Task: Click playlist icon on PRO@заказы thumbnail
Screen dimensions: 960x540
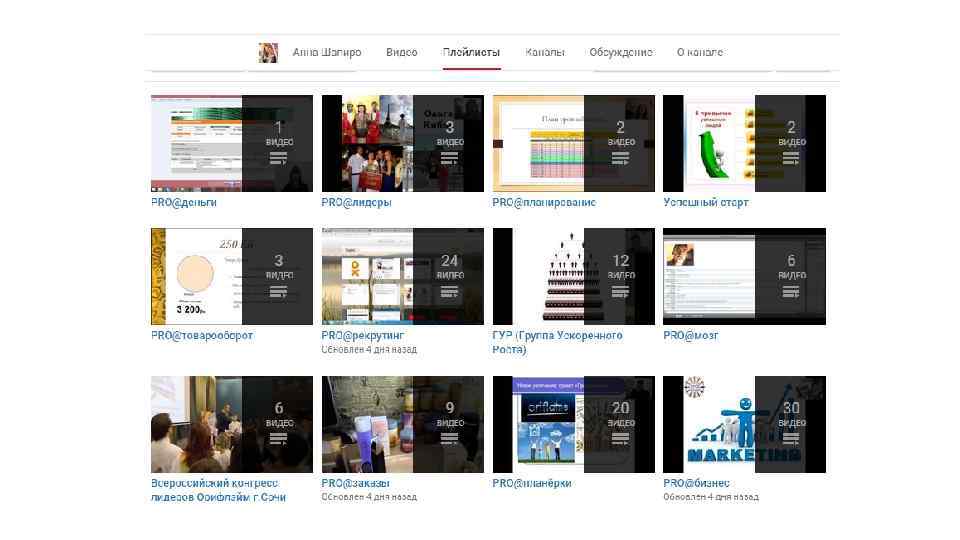Action: (x=449, y=439)
